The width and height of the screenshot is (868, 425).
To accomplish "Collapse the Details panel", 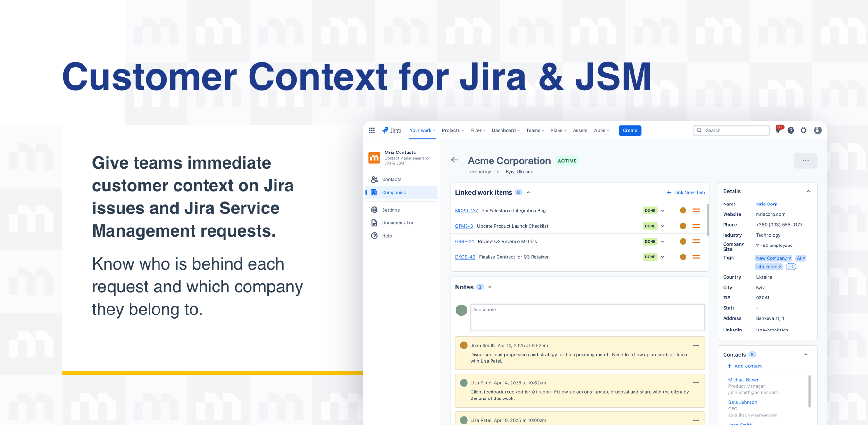I will [808, 191].
